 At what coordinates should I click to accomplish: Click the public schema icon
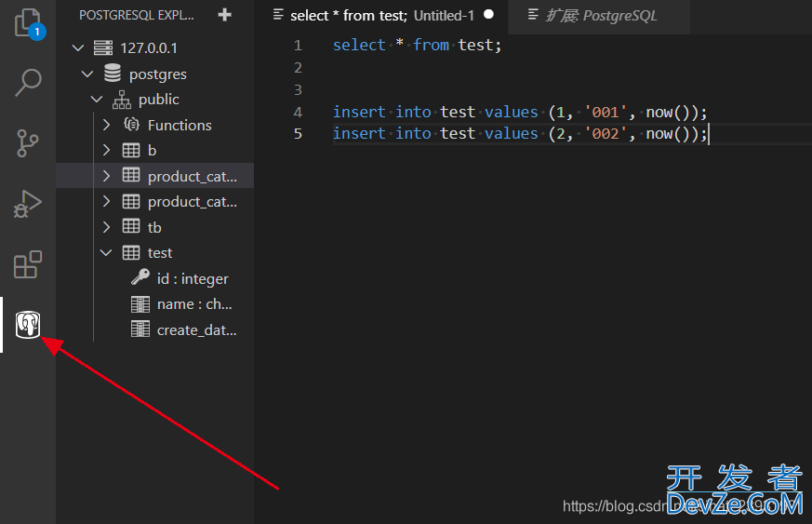coord(122,100)
